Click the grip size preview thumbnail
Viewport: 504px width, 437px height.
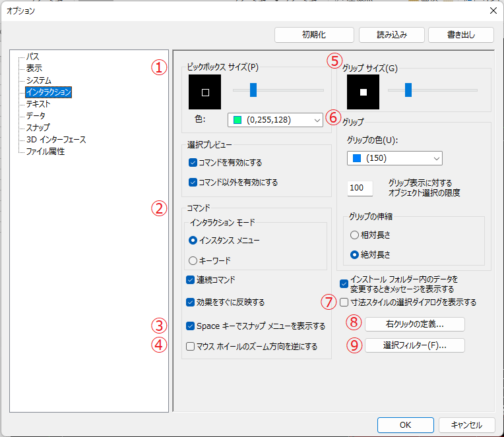click(x=363, y=92)
